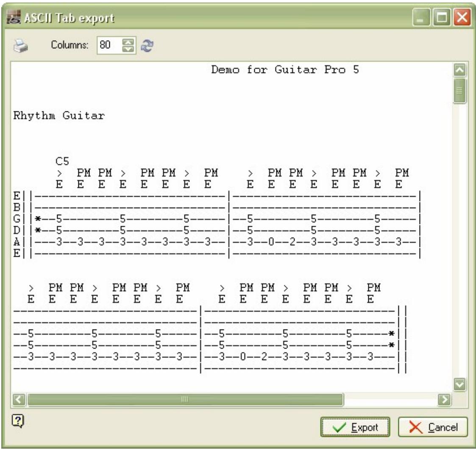The height and width of the screenshot is (449, 476).
Task: Click the 'Columns:' label
Action: point(70,45)
